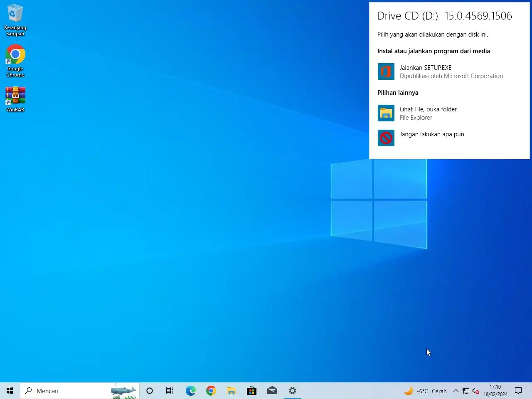The image size is (532, 399).
Task: Open clock and date 17.10 18/02/2024
Action: point(495,391)
